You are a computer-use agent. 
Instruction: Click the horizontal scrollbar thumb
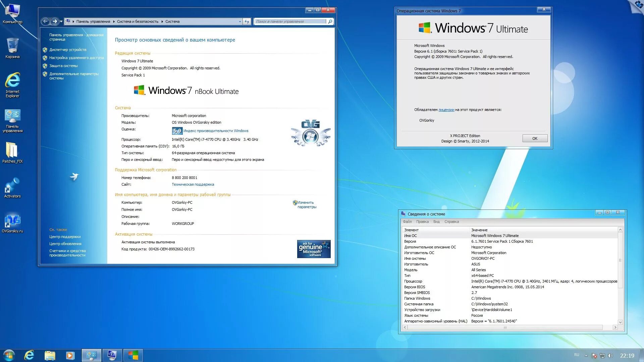[x=505, y=327]
